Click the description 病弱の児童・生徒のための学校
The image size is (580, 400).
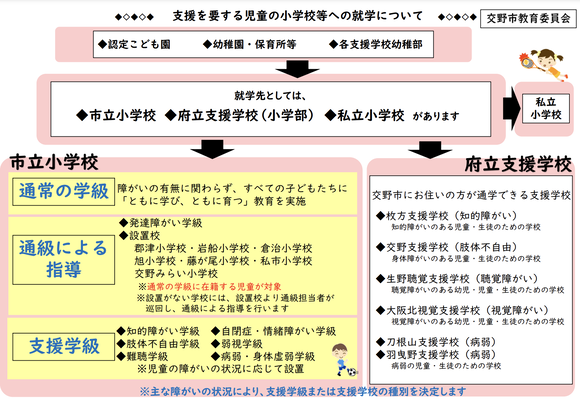click(x=446, y=366)
